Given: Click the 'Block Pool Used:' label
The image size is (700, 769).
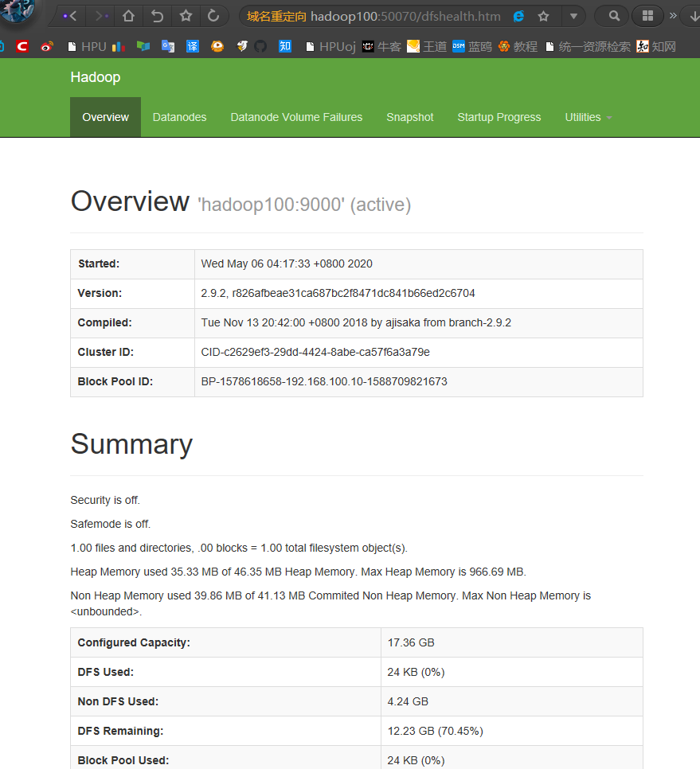Looking at the screenshot, I should [x=123, y=761].
